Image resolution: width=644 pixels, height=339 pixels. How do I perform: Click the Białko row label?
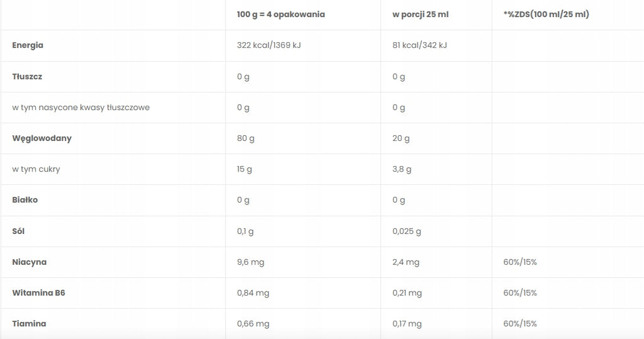click(x=25, y=200)
